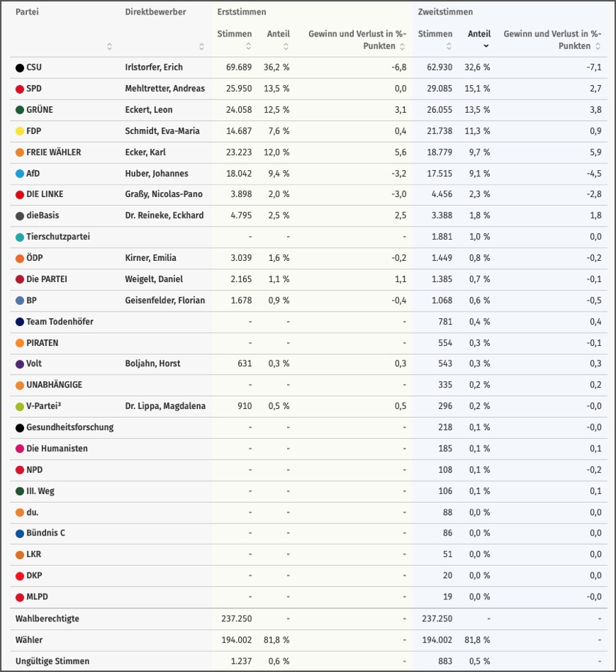Viewport: 616px width, 672px height.
Task: Click the Partei column header
Action: click(x=27, y=12)
